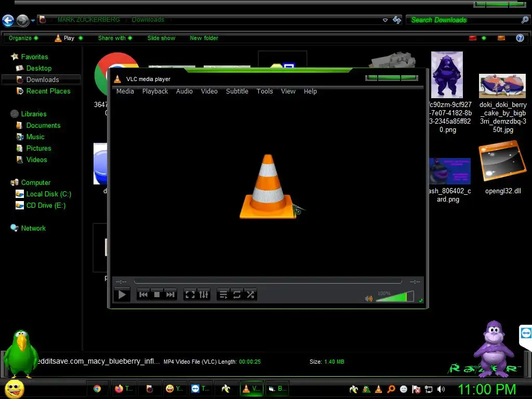Click Play in Explorer toolbar
This screenshot has height=399, width=532.
click(x=64, y=38)
